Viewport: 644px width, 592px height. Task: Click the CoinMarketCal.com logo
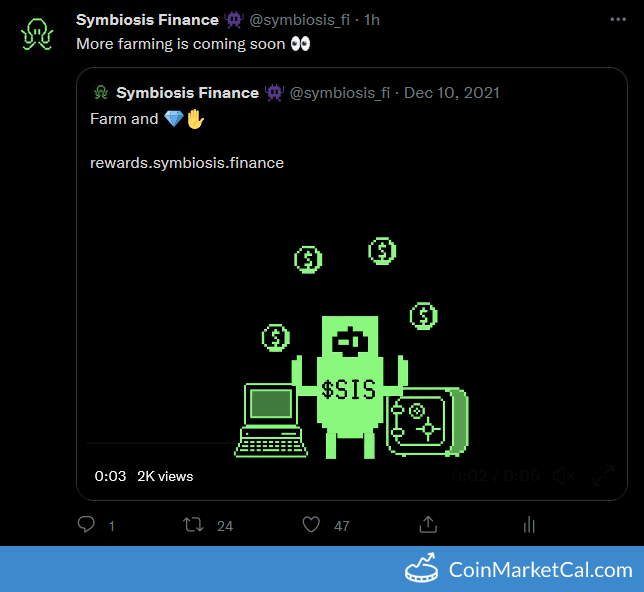point(518,570)
